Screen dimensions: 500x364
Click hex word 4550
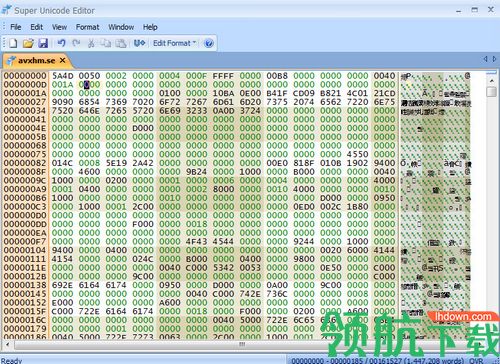(357, 154)
